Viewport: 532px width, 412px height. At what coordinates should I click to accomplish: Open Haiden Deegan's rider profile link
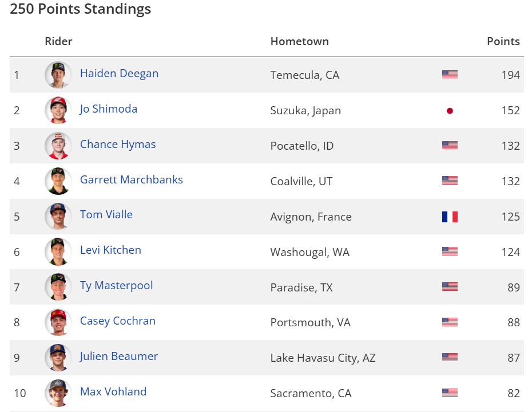pos(119,74)
